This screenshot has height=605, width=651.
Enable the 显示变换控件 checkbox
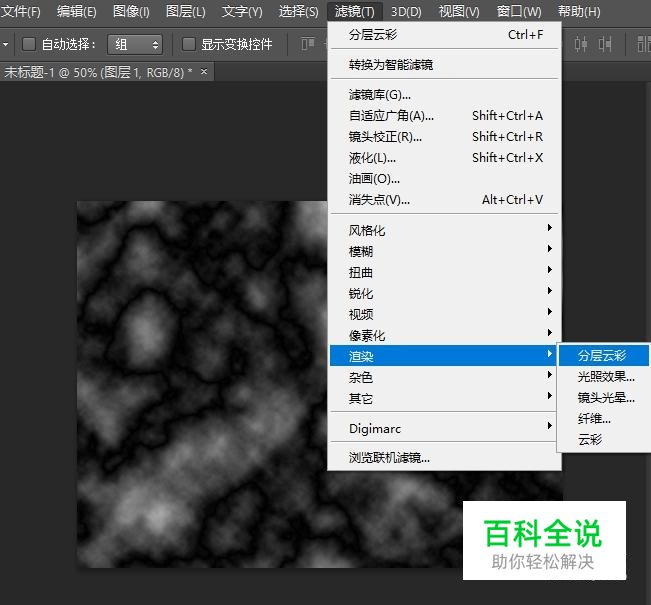point(188,44)
